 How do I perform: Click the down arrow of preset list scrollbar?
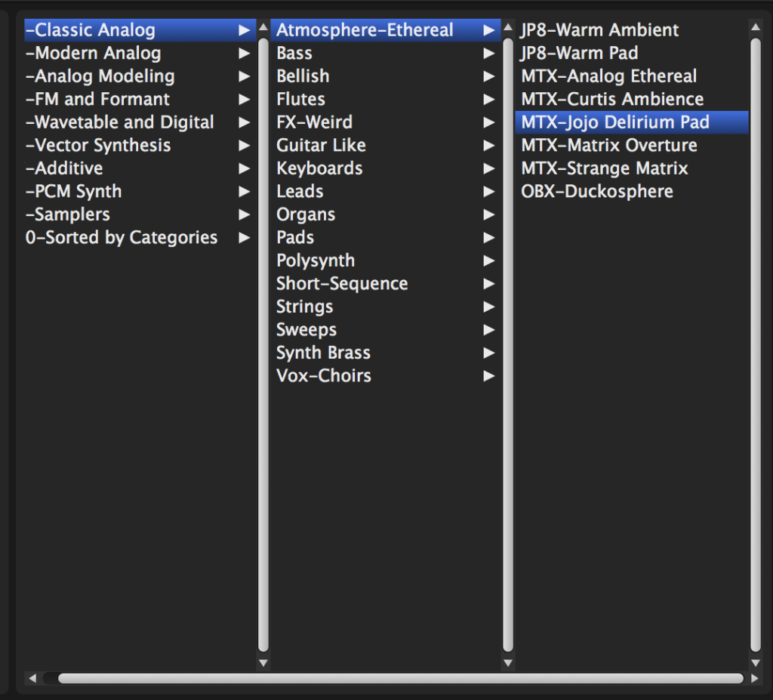click(x=756, y=663)
